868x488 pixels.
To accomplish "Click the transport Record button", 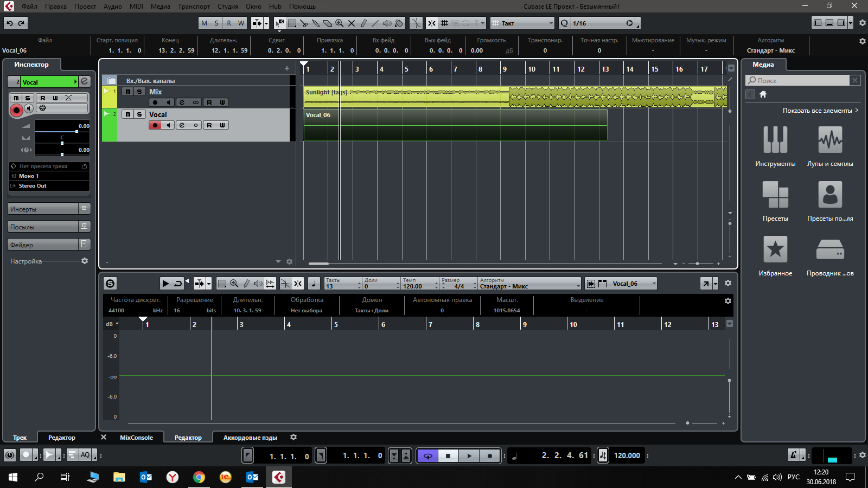I will coord(490,456).
